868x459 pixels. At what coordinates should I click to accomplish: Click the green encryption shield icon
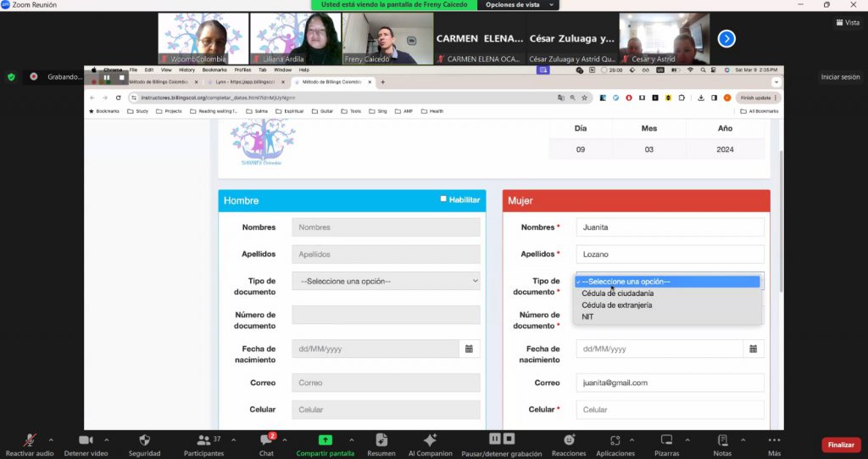coord(11,77)
